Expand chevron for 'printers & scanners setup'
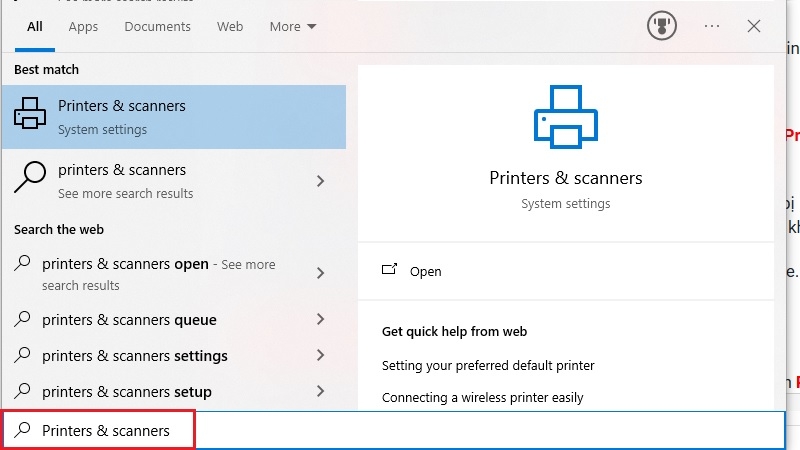800x450 pixels. [320, 391]
